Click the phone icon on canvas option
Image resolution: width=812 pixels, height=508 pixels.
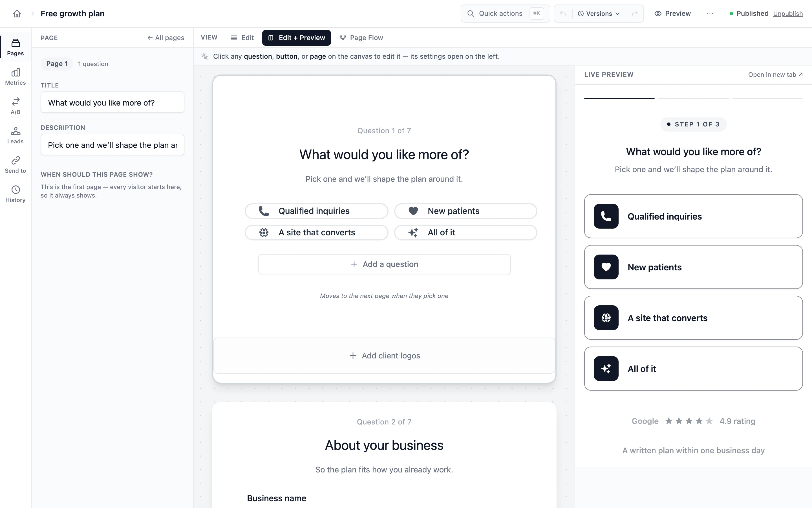tap(264, 211)
